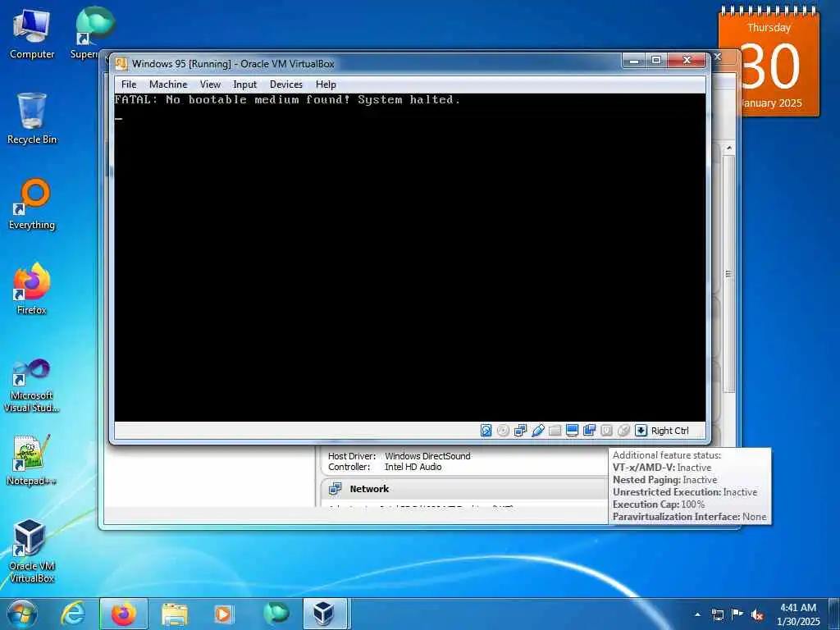Open the taskbar clock showing 4:41 AM
Viewport: 840px width, 630px height.
coord(798,614)
